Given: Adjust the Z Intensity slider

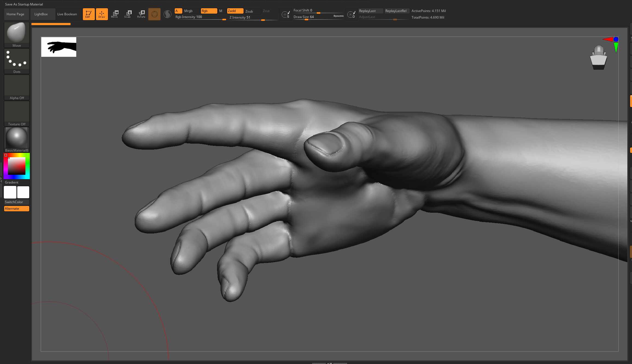Looking at the screenshot, I should pos(253,17).
